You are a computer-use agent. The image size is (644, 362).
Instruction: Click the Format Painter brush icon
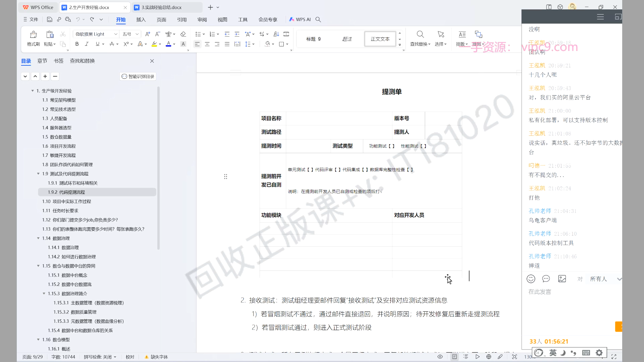tap(33, 35)
